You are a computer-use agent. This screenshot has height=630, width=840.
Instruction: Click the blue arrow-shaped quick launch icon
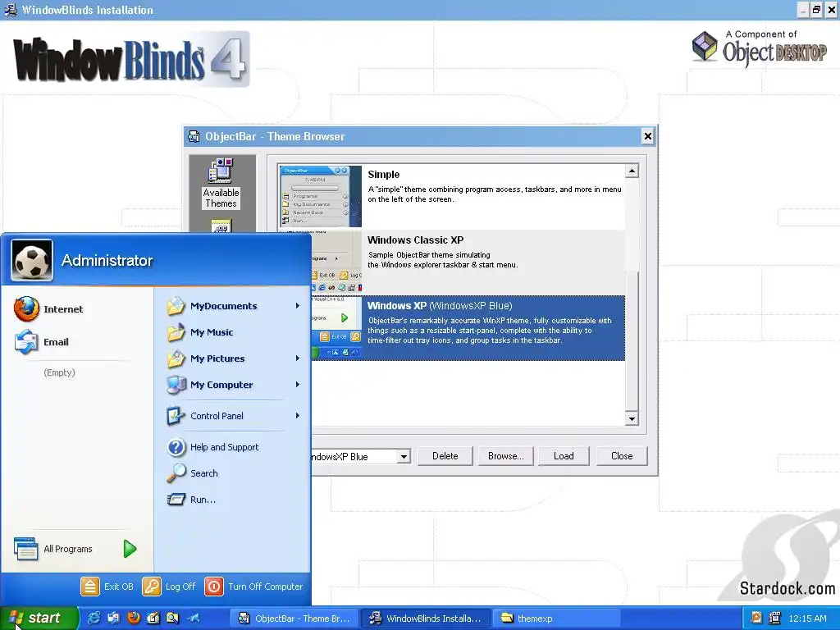tap(194, 619)
